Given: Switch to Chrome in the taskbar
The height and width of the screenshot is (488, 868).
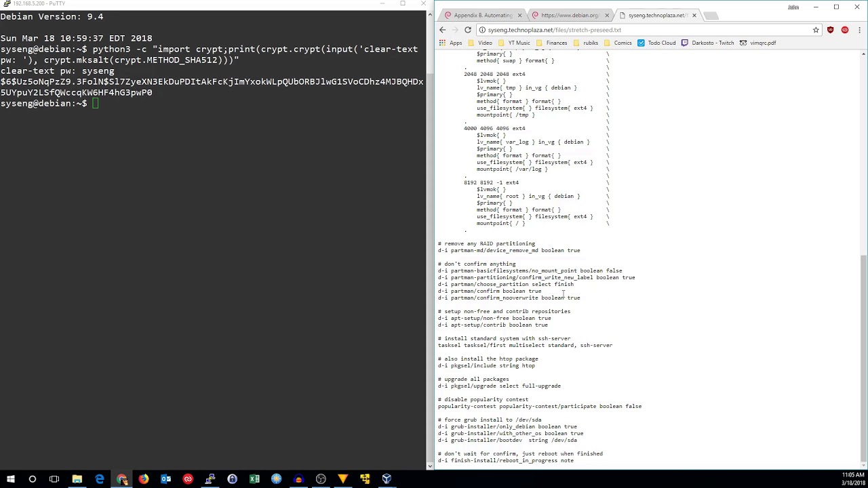Looking at the screenshot, I should [x=122, y=479].
